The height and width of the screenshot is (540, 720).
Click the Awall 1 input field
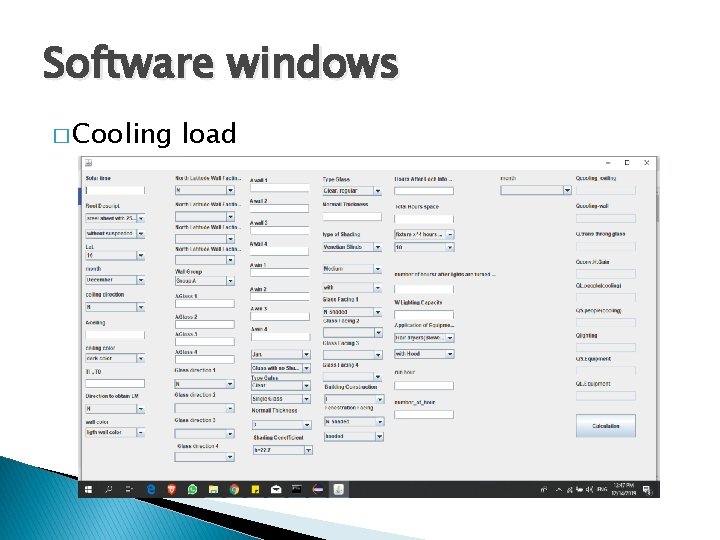point(280,187)
